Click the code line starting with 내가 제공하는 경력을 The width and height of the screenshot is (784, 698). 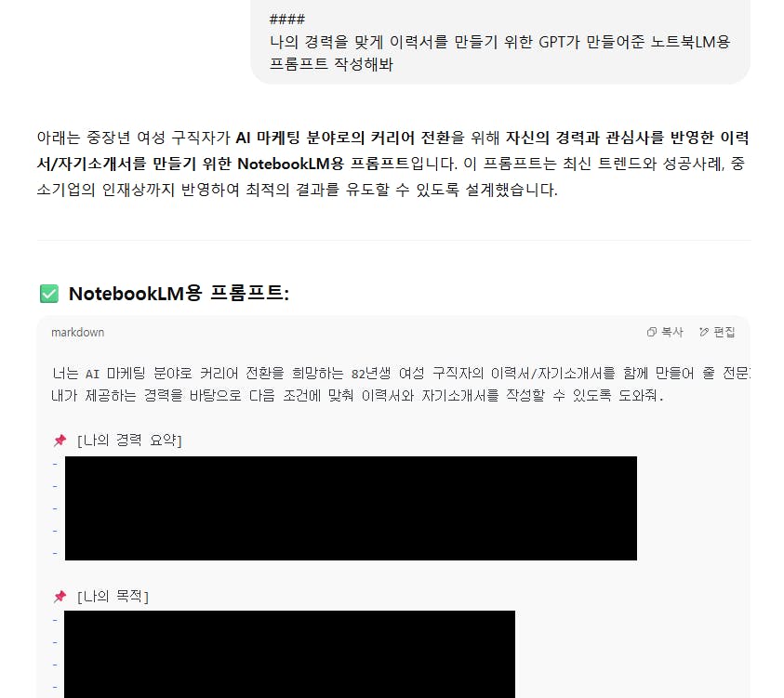(x=357, y=396)
